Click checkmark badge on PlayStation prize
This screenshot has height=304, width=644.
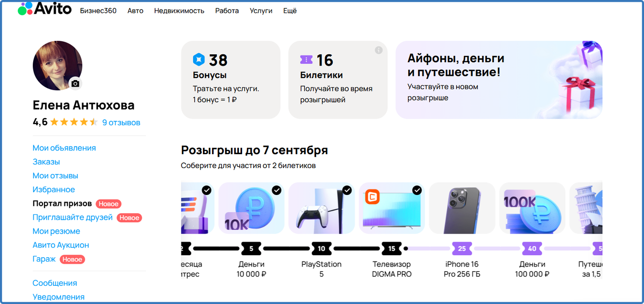[347, 190]
